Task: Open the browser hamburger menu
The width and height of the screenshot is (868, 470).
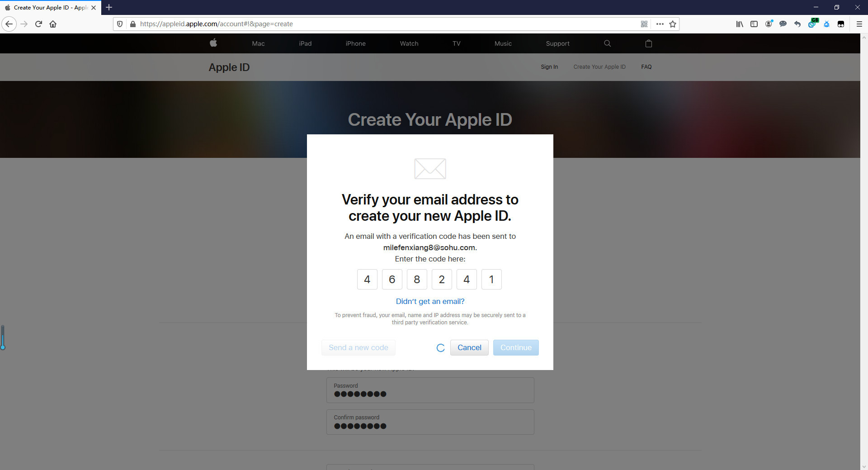Action: click(860, 24)
